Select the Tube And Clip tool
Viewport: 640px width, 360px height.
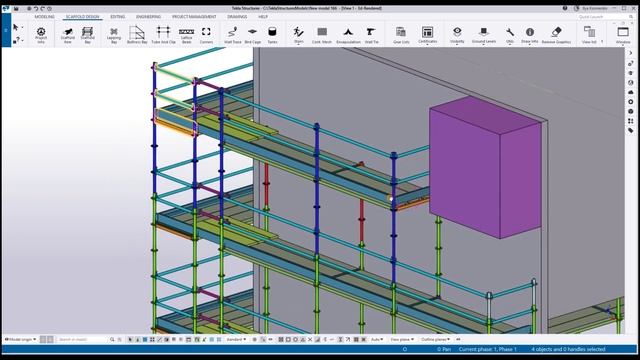coord(163,35)
